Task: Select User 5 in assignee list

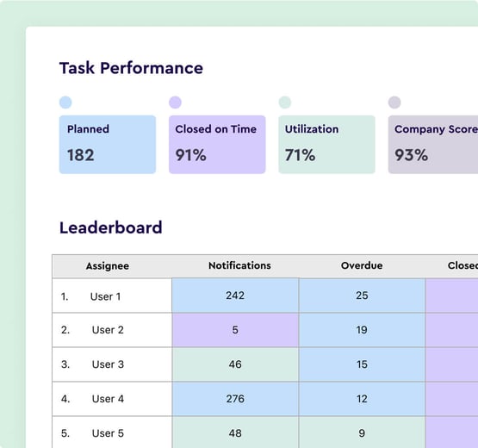Action: [108, 433]
